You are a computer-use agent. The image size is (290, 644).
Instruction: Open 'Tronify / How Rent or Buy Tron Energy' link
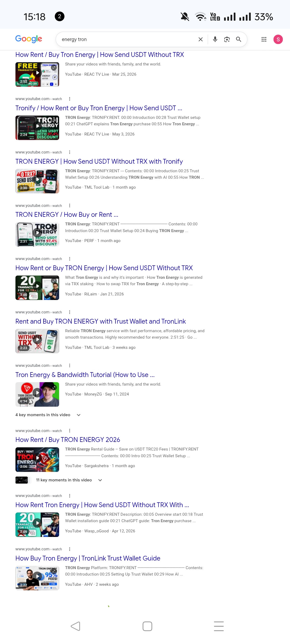click(99, 108)
